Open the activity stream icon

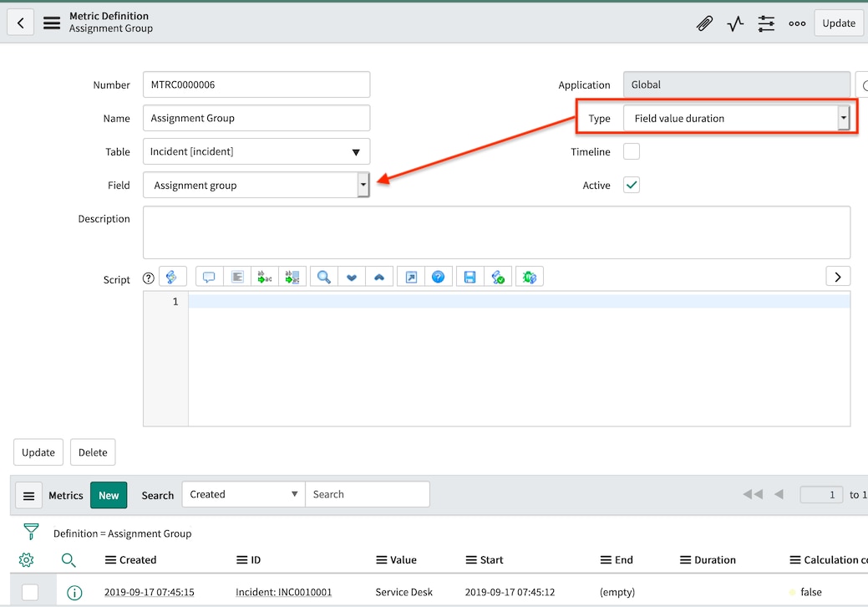pyautogui.click(x=735, y=23)
